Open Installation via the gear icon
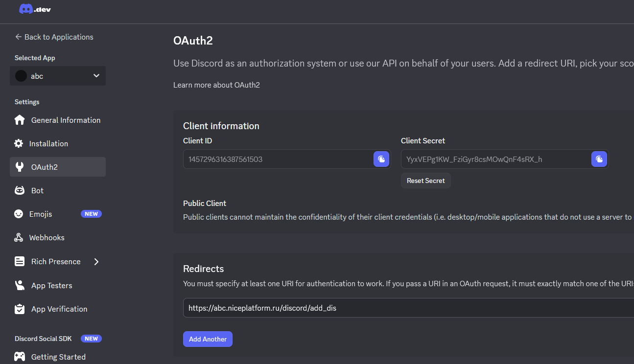The width and height of the screenshot is (634, 364). (x=20, y=143)
